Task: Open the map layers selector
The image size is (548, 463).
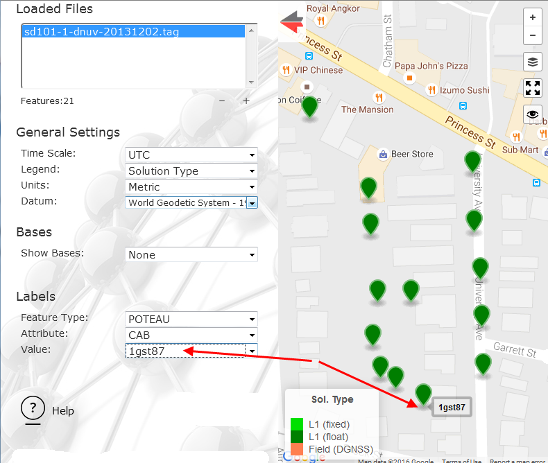Action: tap(532, 62)
